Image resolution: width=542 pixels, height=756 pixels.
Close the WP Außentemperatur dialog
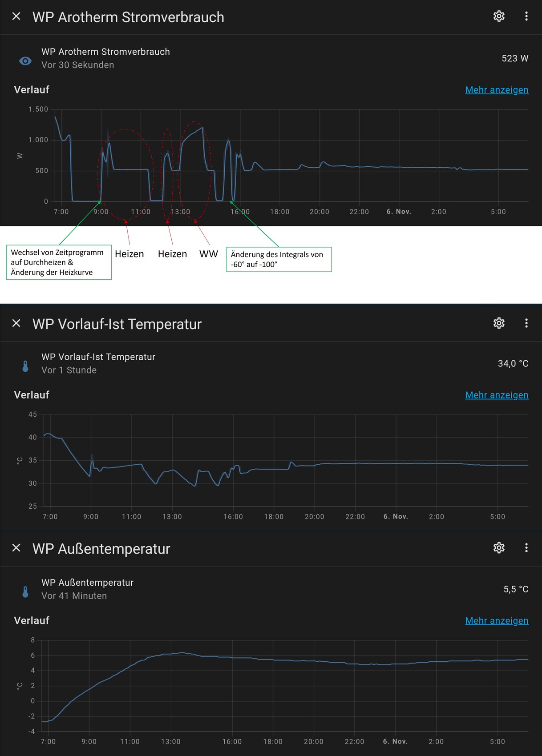[16, 548]
